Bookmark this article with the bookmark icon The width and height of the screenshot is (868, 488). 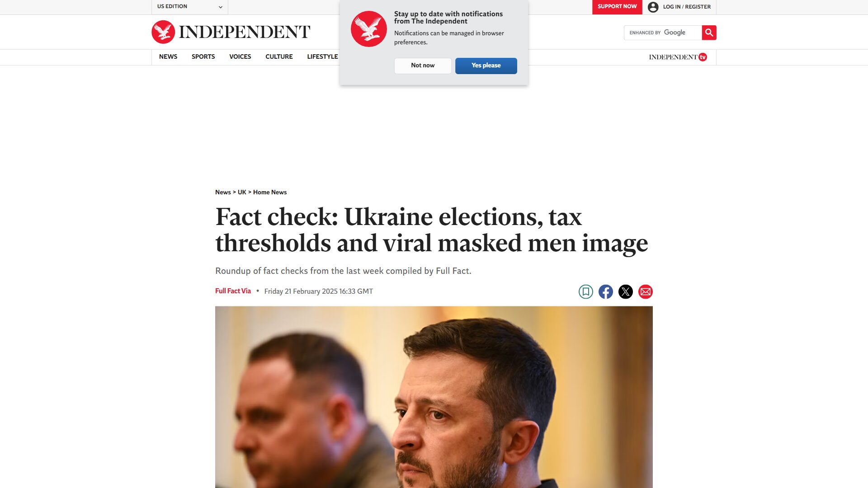(x=585, y=291)
